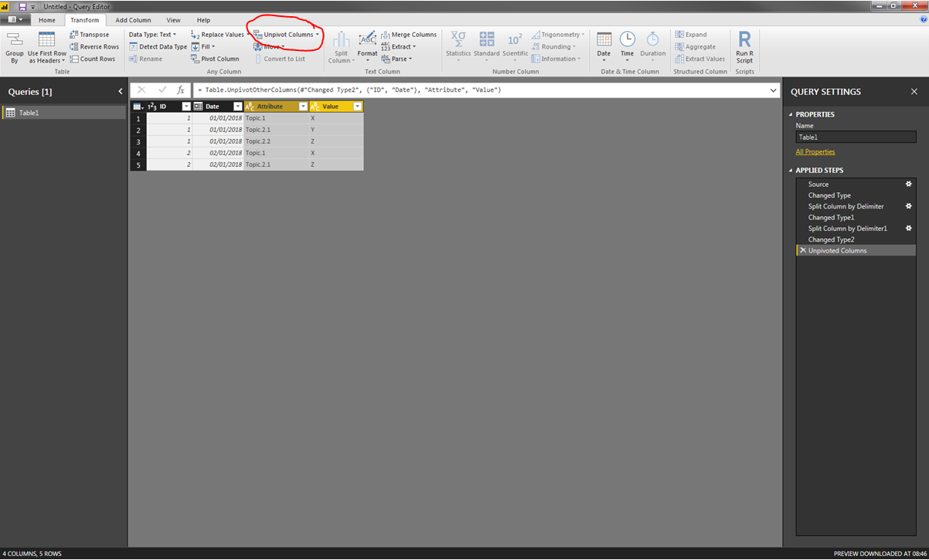Collapse the Queries pane

(120, 91)
